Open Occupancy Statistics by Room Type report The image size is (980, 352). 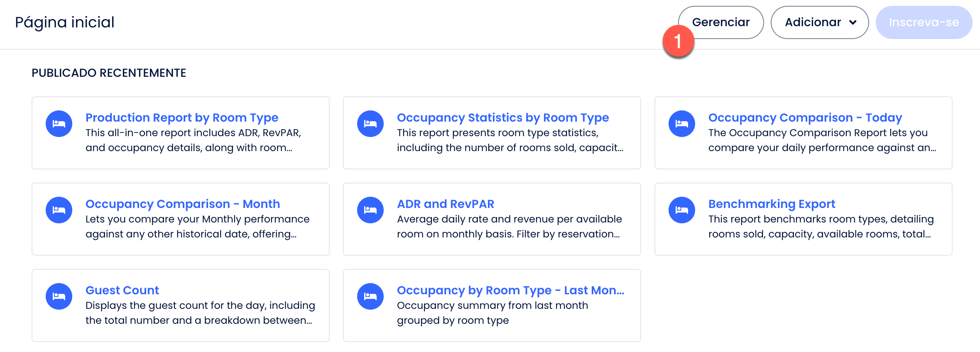(502, 118)
